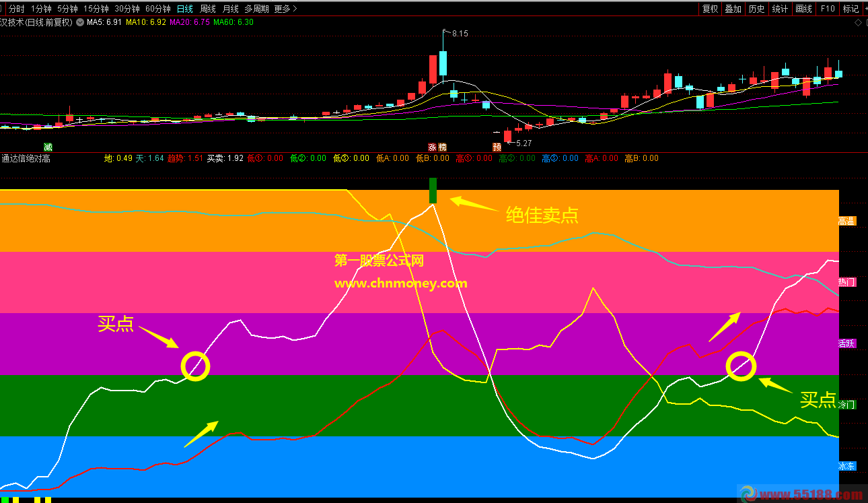Click the tall cyan candlestick at the 8.15 peak
This screenshot has width=868, height=503.
[443, 63]
